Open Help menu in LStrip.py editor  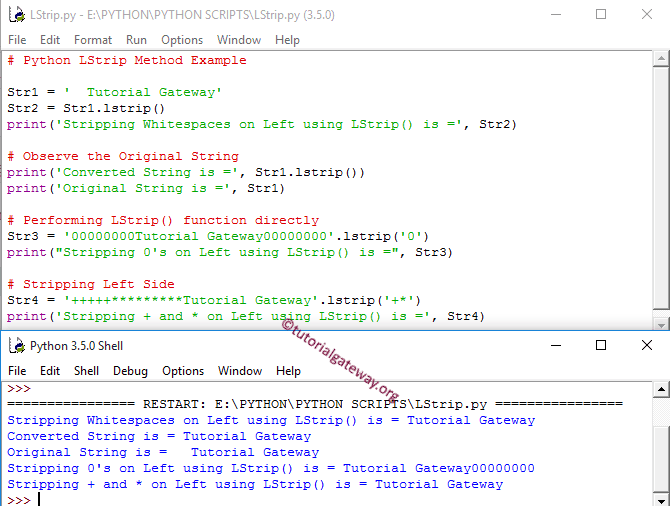pyautogui.click(x=287, y=40)
